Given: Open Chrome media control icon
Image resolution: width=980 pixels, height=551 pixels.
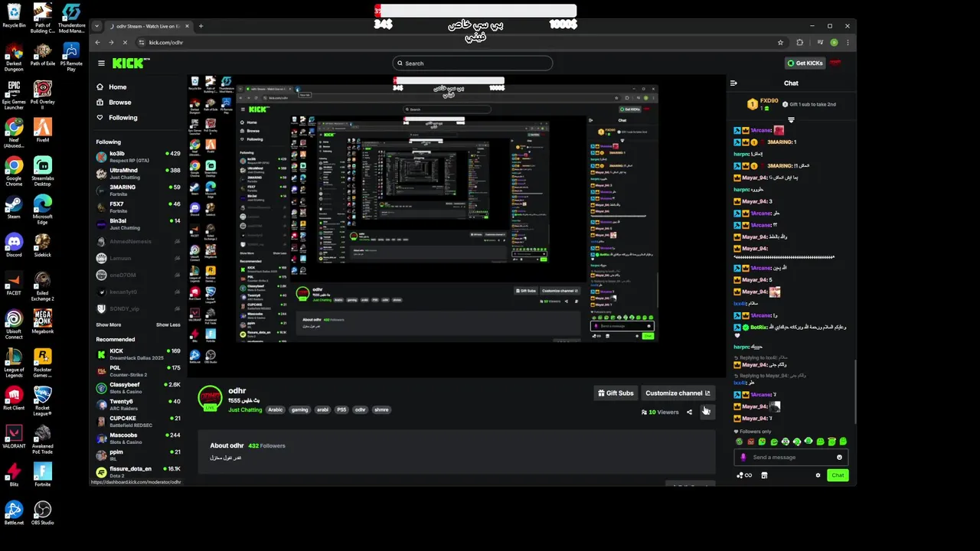Looking at the screenshot, I should point(819,42).
